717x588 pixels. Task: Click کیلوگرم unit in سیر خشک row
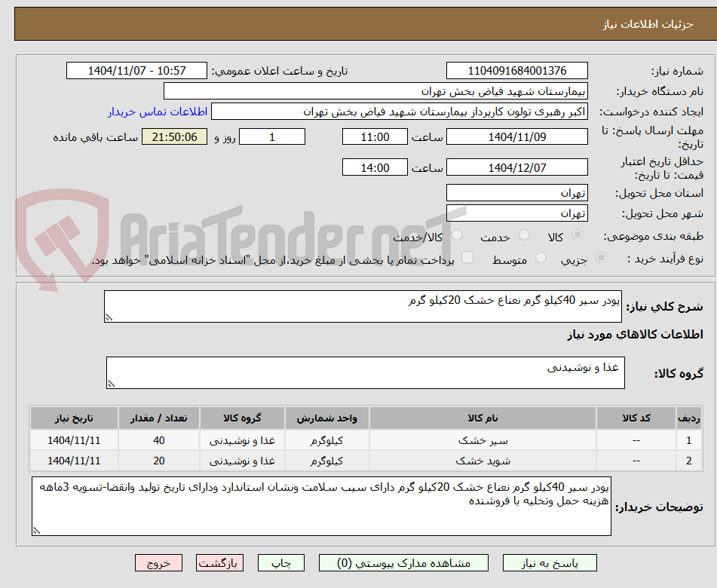point(326,440)
